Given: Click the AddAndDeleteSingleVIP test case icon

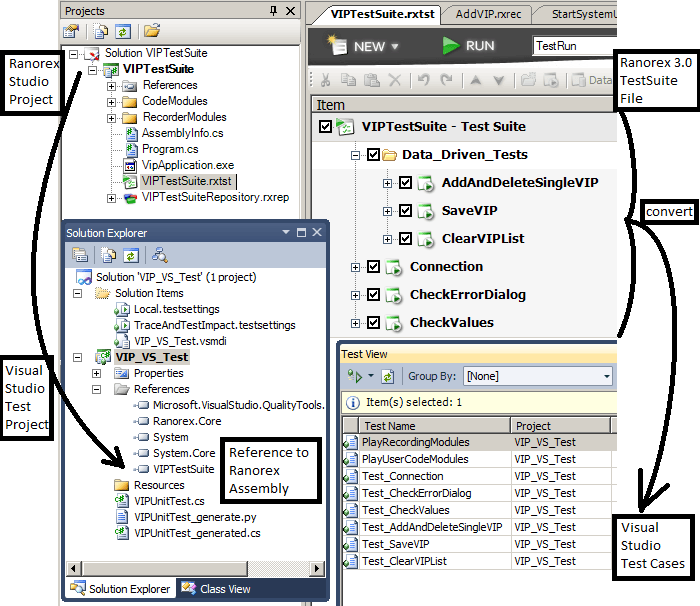Looking at the screenshot, I should coord(425,183).
